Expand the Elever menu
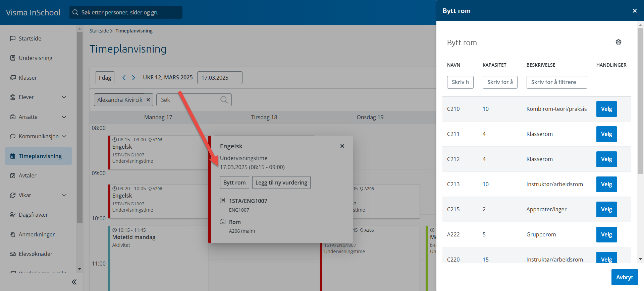Image resolution: width=644 pixels, height=291 pixels. 64,97
